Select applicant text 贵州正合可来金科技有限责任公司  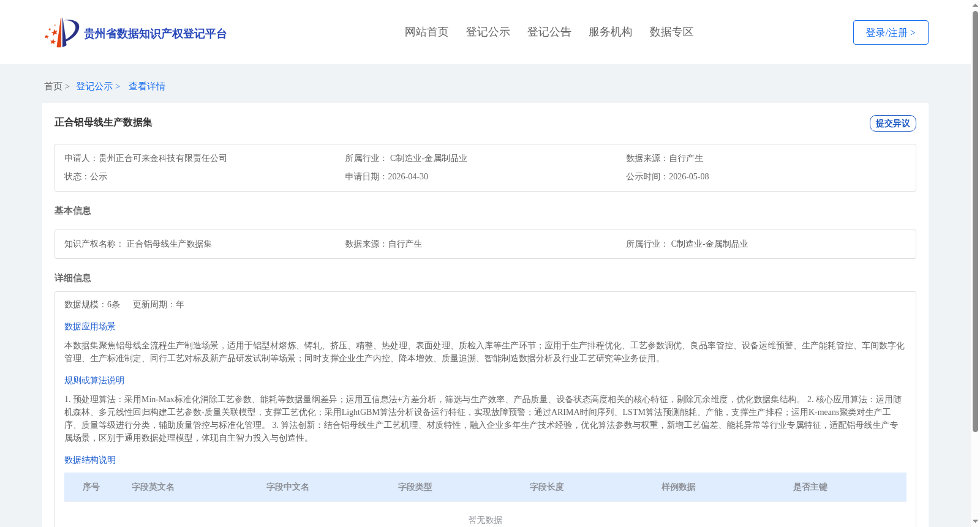163,158
